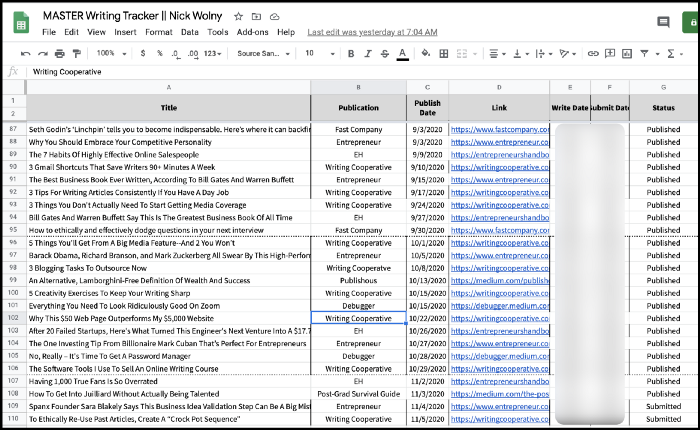
Task: Open the medium.com/publish link in row 99
Action: tap(500, 280)
